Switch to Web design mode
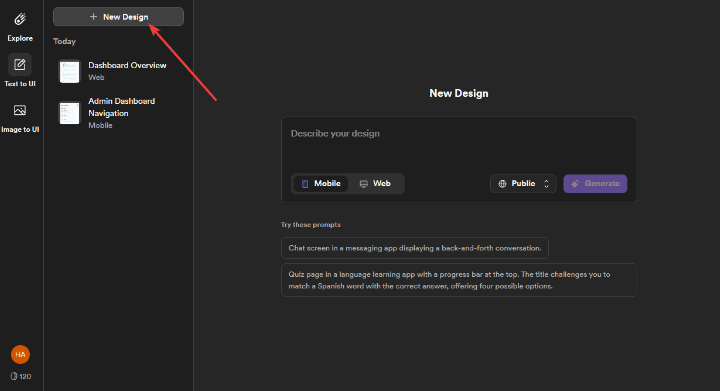 [375, 184]
